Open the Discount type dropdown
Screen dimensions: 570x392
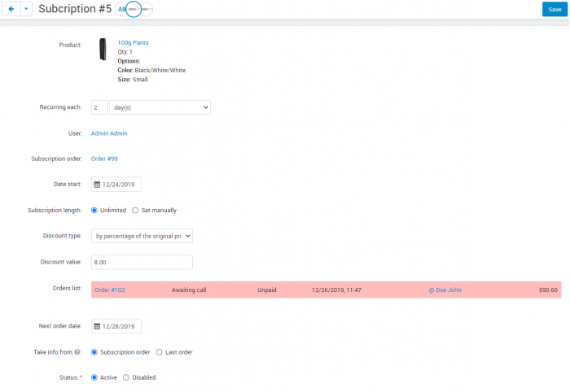tap(142, 236)
